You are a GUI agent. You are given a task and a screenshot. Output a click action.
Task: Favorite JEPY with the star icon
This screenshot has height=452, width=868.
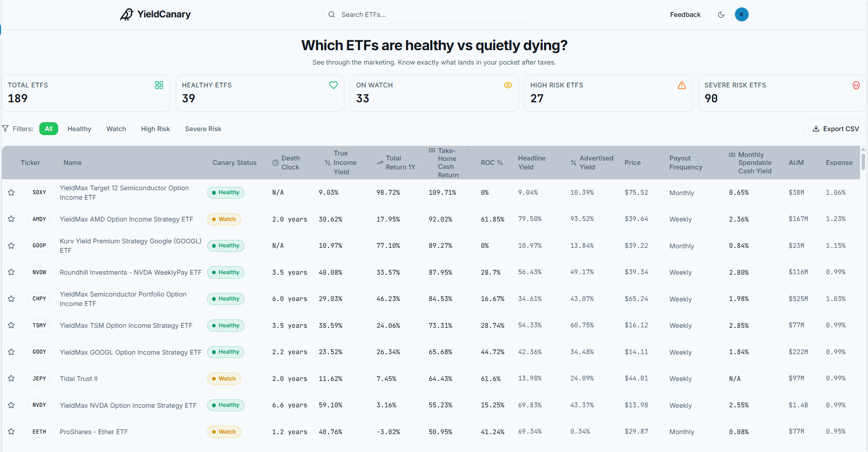click(11, 378)
